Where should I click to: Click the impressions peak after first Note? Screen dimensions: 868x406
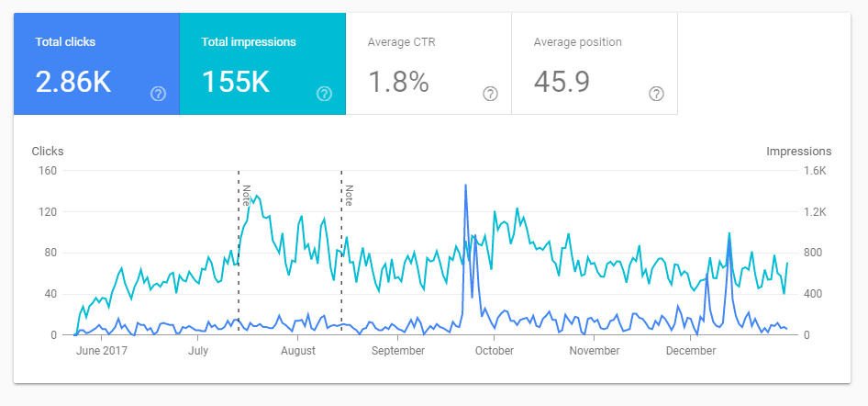[254, 196]
